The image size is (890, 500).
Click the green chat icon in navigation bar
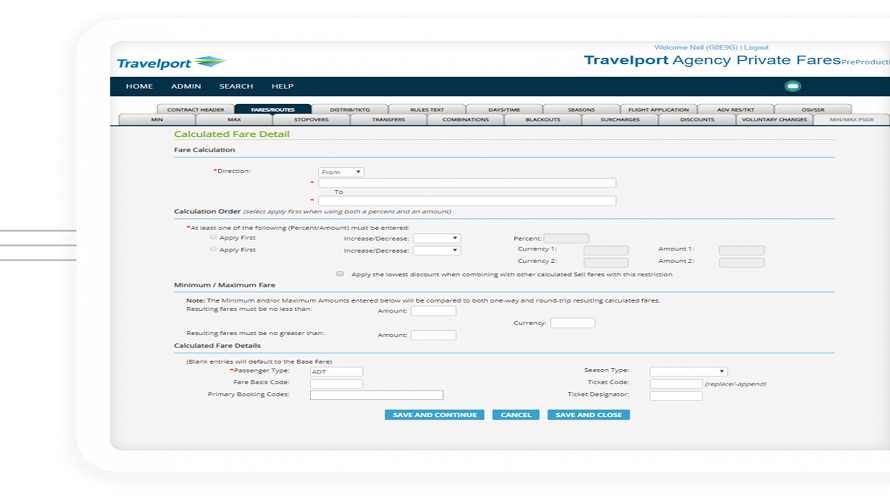(792, 86)
